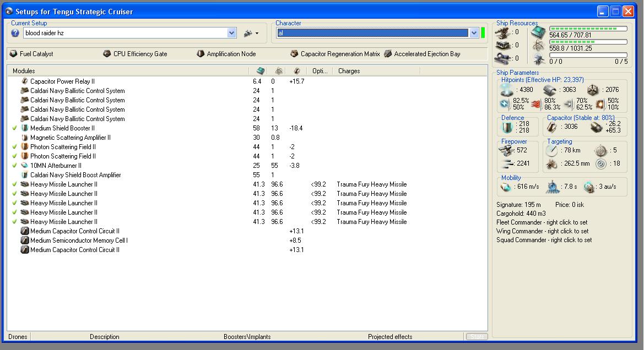Click the align time icon beside 7.8 s

[x=553, y=187]
